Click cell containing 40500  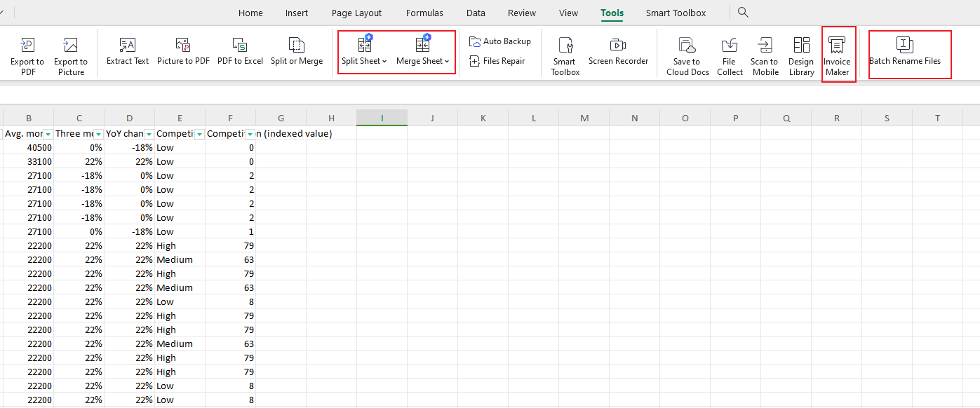pos(28,148)
